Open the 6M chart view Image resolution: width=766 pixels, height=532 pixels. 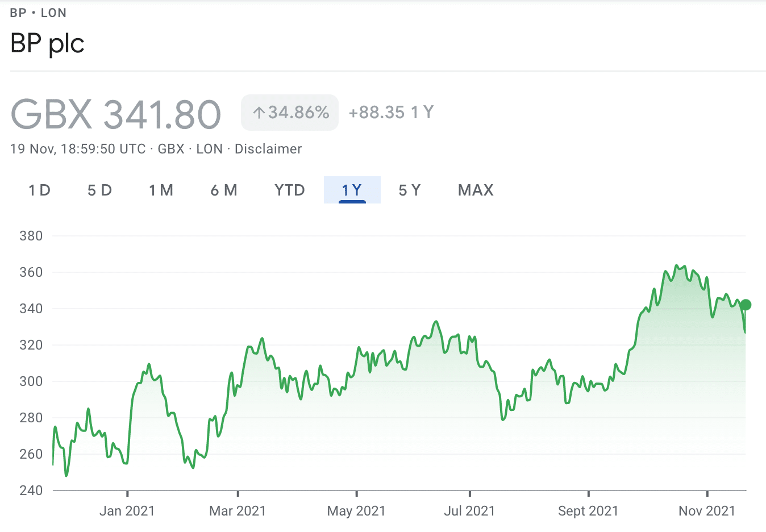pos(223,190)
